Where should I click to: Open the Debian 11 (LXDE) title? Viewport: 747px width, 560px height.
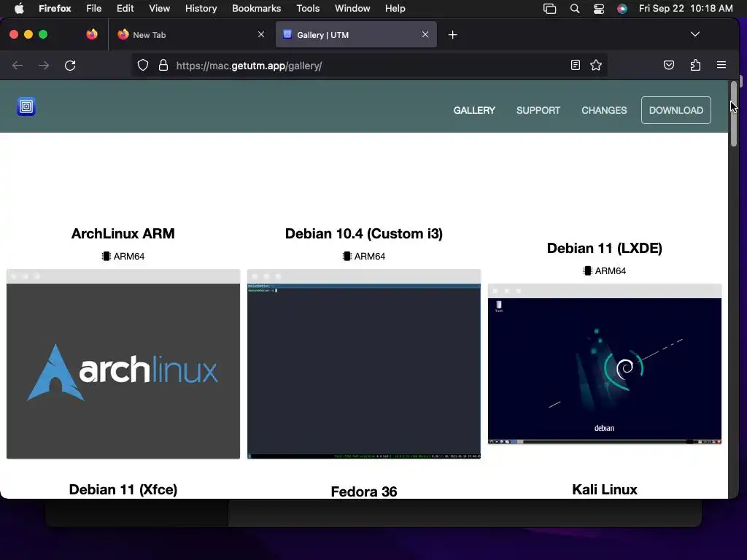coord(604,248)
